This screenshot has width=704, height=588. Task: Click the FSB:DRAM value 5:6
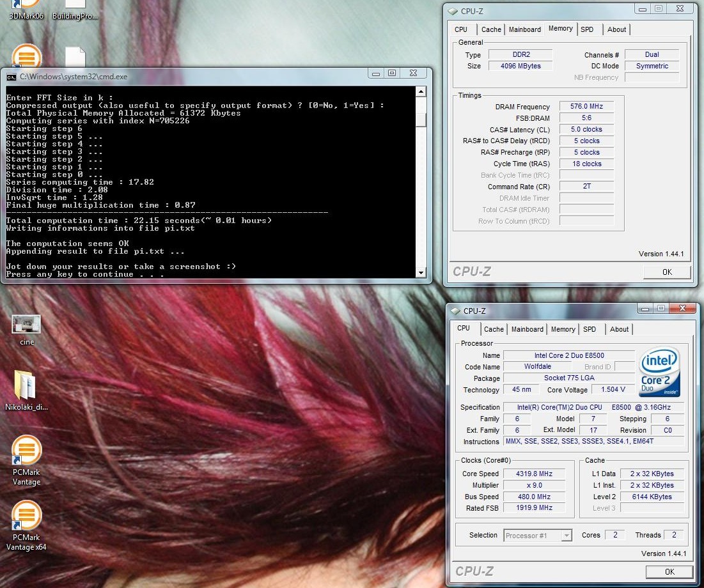(586, 118)
